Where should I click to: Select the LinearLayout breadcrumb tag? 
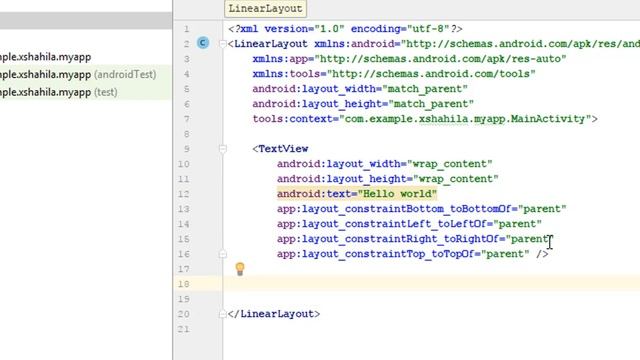[x=265, y=9]
